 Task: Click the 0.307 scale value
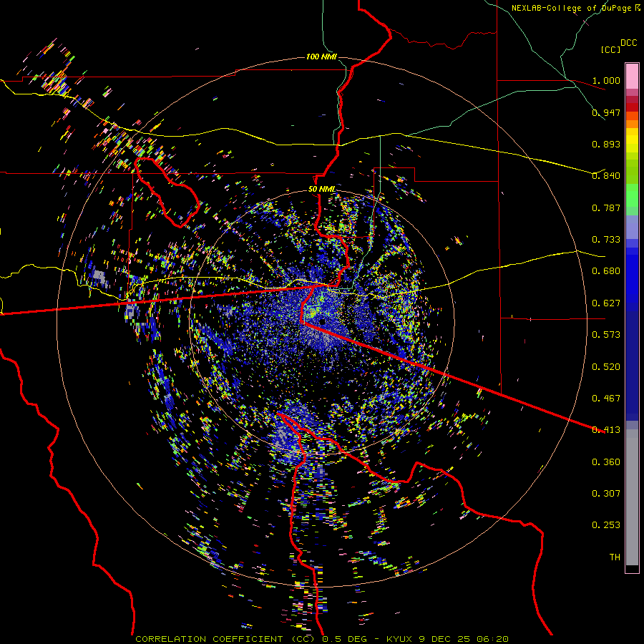(x=606, y=494)
